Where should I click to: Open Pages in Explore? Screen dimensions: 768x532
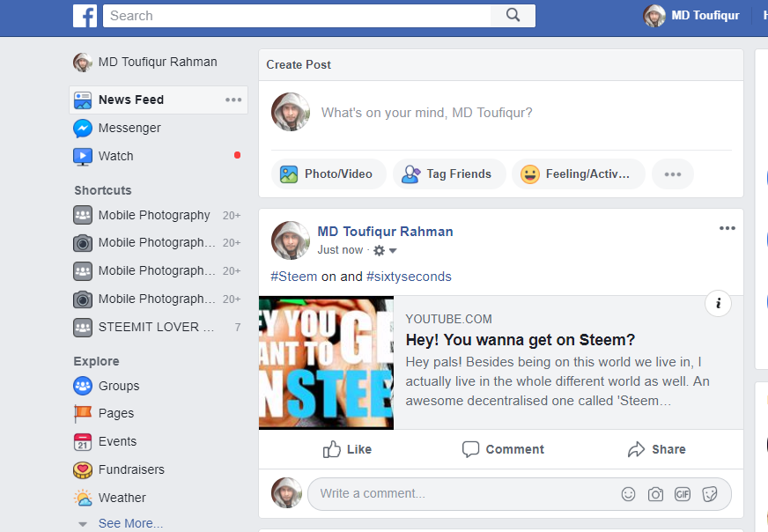(115, 413)
